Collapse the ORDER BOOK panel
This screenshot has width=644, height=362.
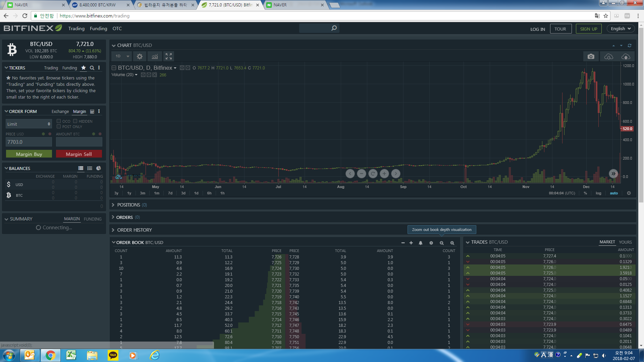click(114, 242)
